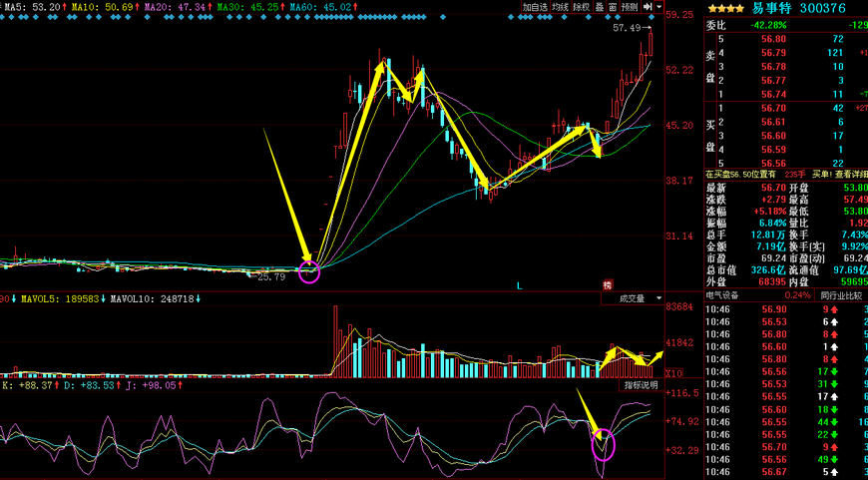
Task: Click the +116.5 KDJ axis label
Action: [x=681, y=393]
